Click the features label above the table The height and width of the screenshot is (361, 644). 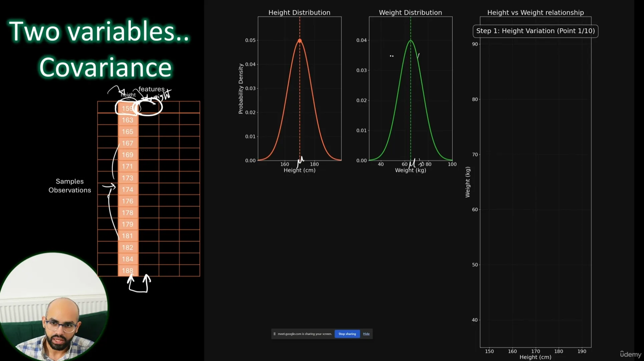(x=151, y=89)
